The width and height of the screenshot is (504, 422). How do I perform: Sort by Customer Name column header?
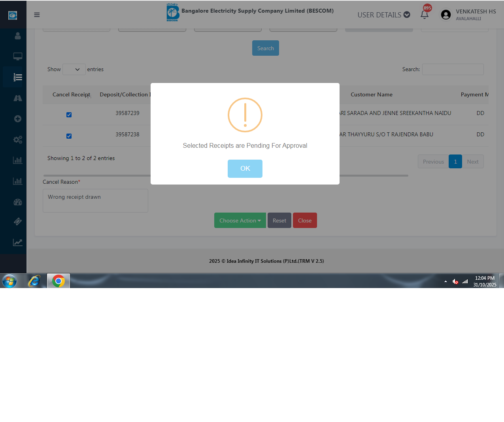pos(372,95)
